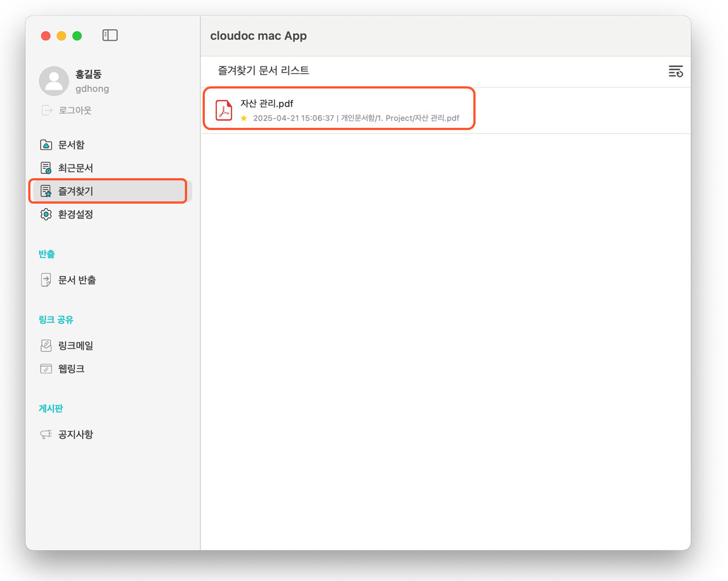This screenshot has height=581, width=728.
Task: Open the 문서함 menu label
Action: click(x=71, y=145)
